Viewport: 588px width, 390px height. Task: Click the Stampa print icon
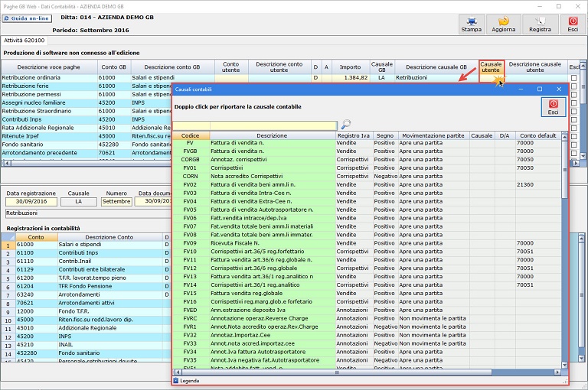coord(471,21)
